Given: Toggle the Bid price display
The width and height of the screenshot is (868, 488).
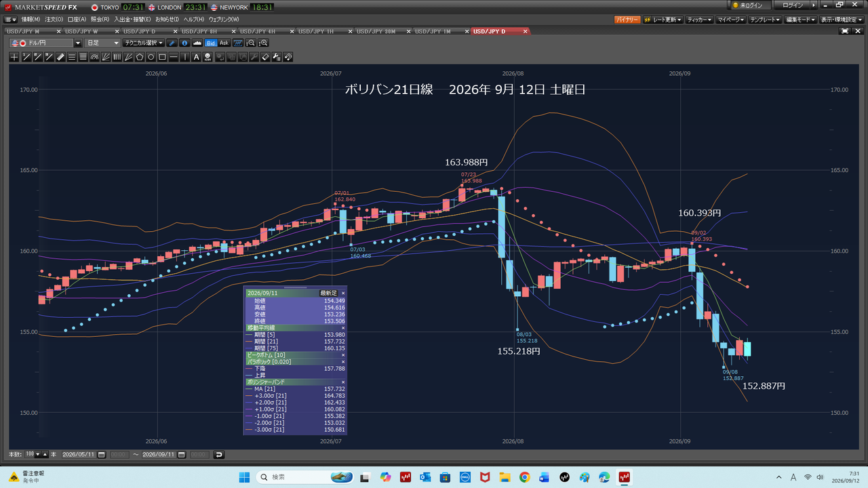Looking at the screenshot, I should point(211,43).
